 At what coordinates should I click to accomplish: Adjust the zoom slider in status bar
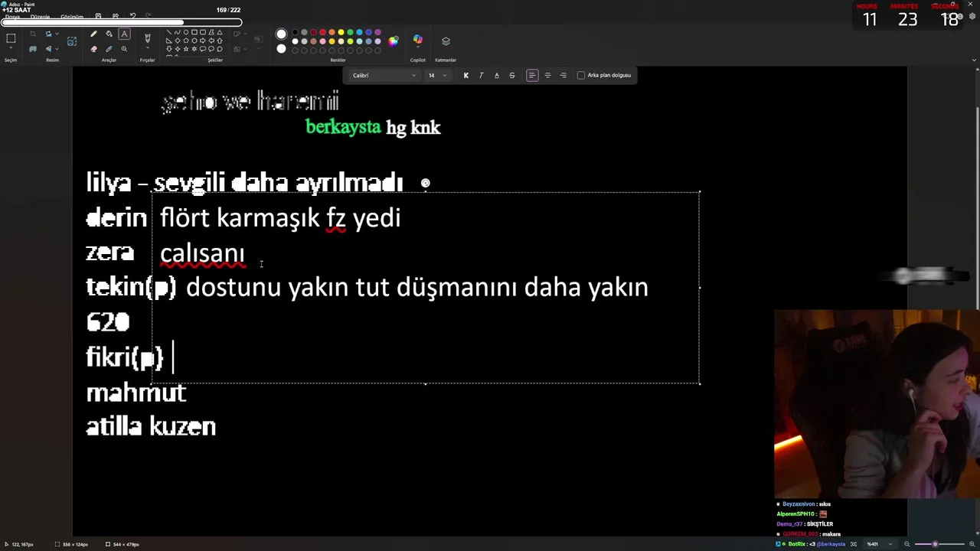935,544
